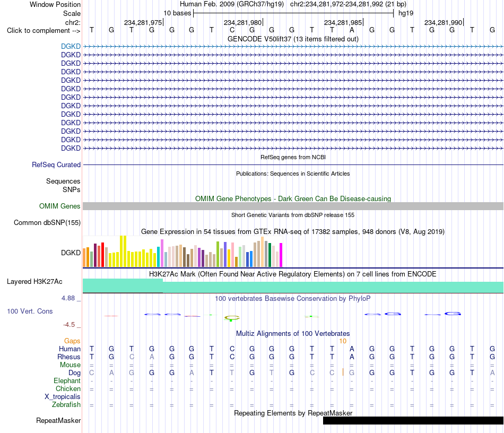Viewport: 504px width, 433px height.
Task: Click the 'Zebrafish' alignment row label
Action: tap(66, 404)
